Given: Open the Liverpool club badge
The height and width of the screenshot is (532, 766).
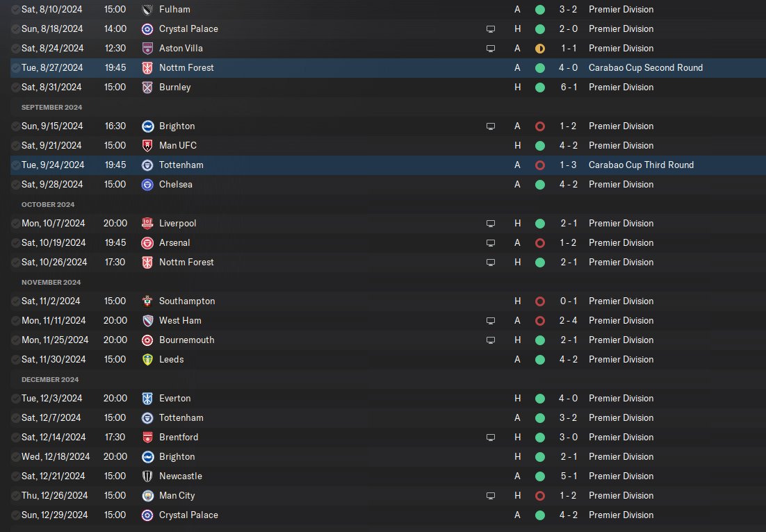Looking at the screenshot, I should point(147,223).
